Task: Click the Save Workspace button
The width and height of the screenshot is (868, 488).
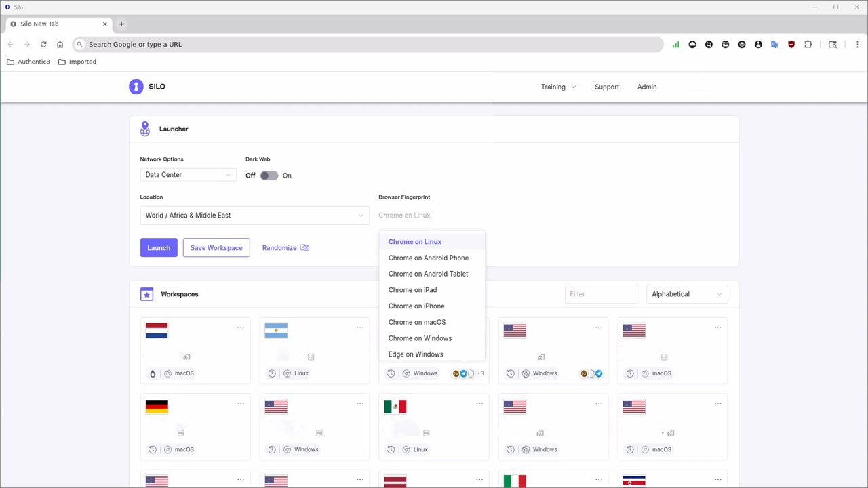Action: click(216, 247)
